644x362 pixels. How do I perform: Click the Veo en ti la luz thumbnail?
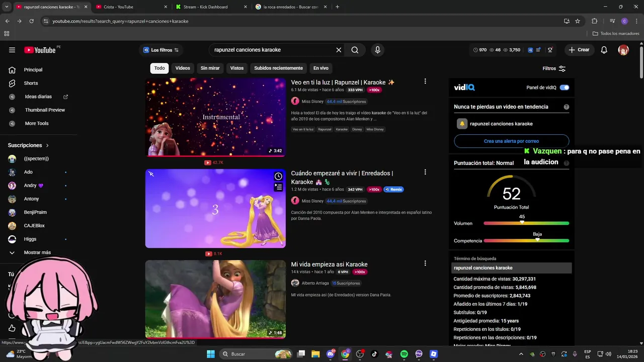coord(215,117)
